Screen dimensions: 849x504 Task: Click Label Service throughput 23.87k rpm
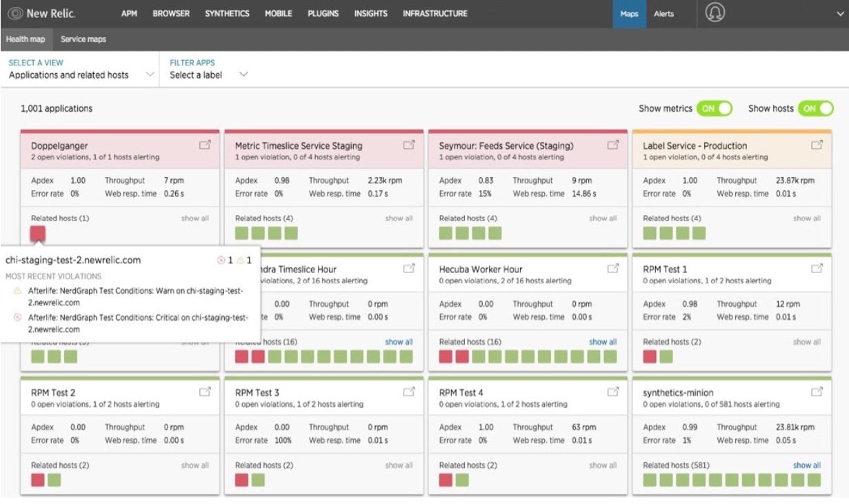(795, 181)
